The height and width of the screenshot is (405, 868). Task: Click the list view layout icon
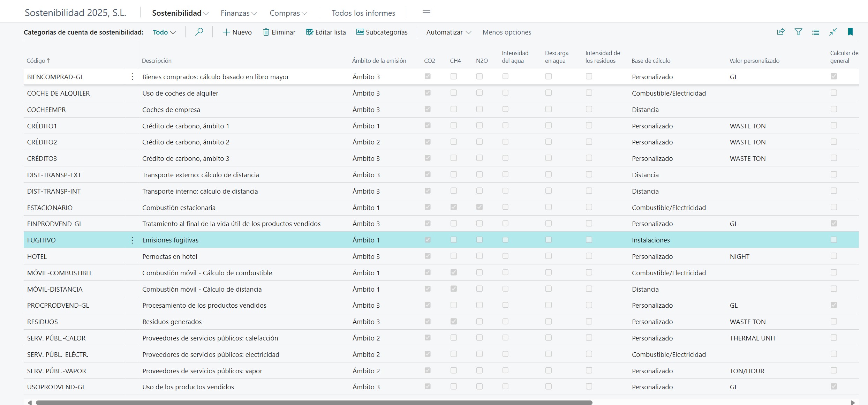tap(816, 32)
